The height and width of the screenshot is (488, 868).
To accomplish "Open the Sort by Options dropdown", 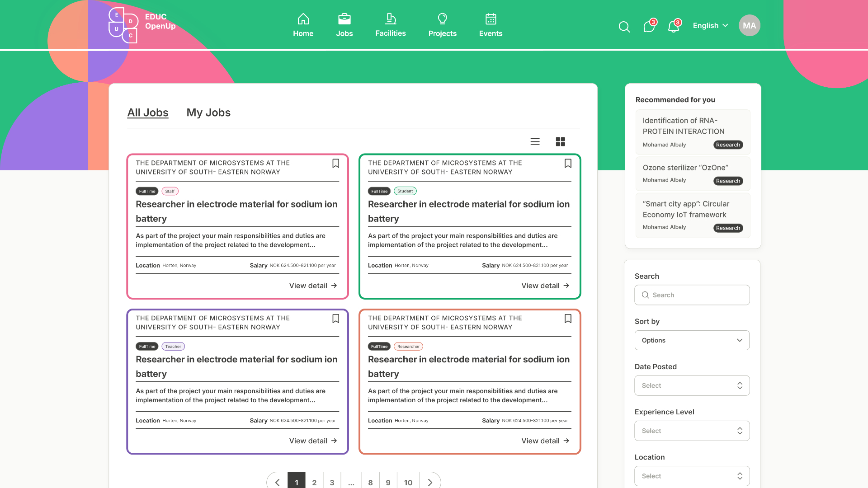I will click(x=692, y=340).
